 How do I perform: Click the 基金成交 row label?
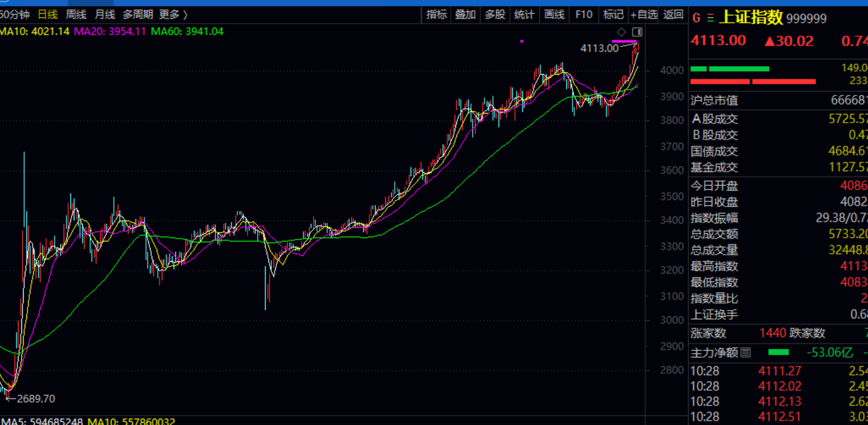714,167
